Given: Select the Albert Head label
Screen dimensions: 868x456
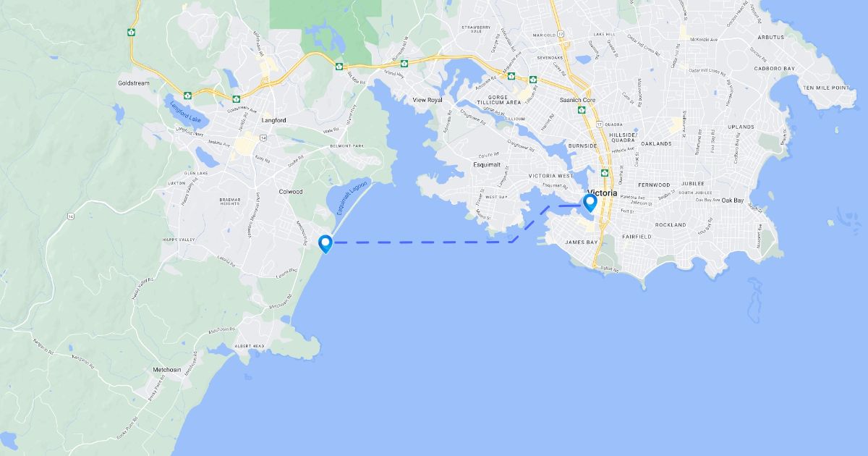Looking at the screenshot, I should 250,347.
